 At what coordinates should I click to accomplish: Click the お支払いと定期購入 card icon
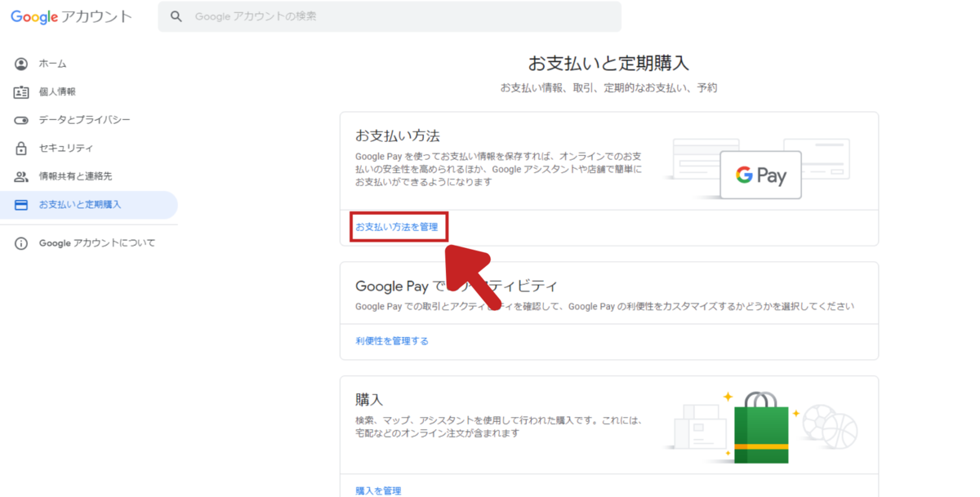point(21,205)
